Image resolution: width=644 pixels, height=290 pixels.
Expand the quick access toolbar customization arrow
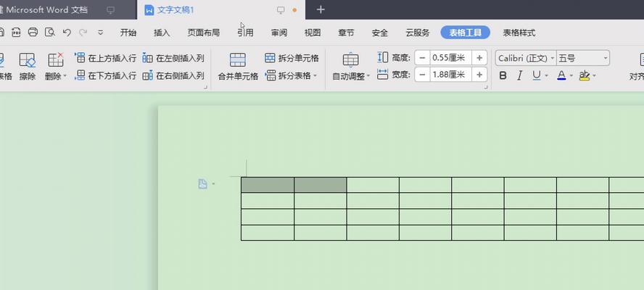click(x=101, y=33)
